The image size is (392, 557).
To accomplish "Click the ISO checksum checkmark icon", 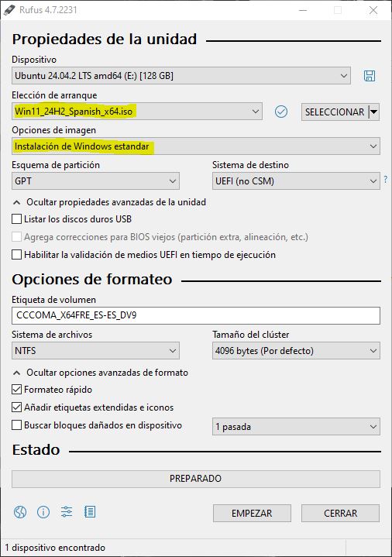I will pyautogui.click(x=281, y=112).
